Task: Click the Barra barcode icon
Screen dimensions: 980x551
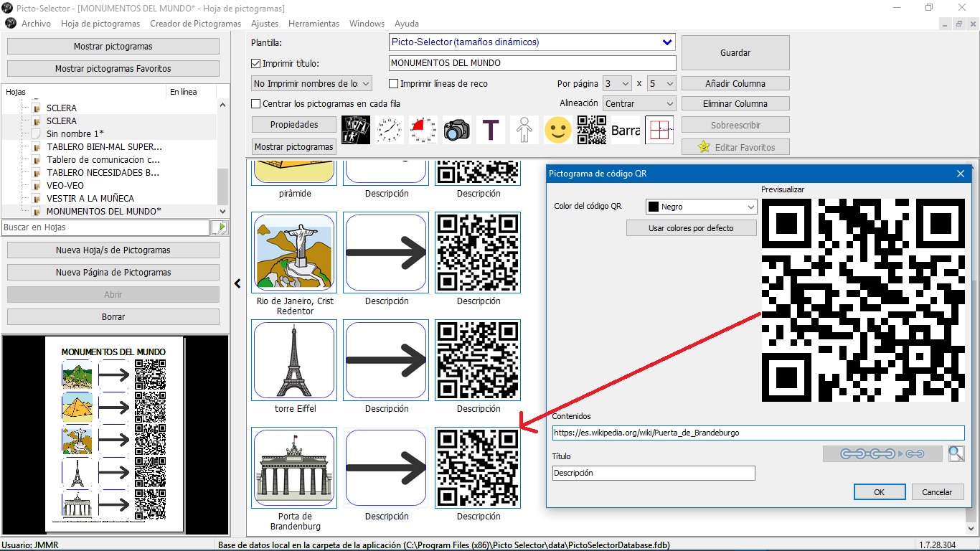Action: pyautogui.click(x=626, y=130)
